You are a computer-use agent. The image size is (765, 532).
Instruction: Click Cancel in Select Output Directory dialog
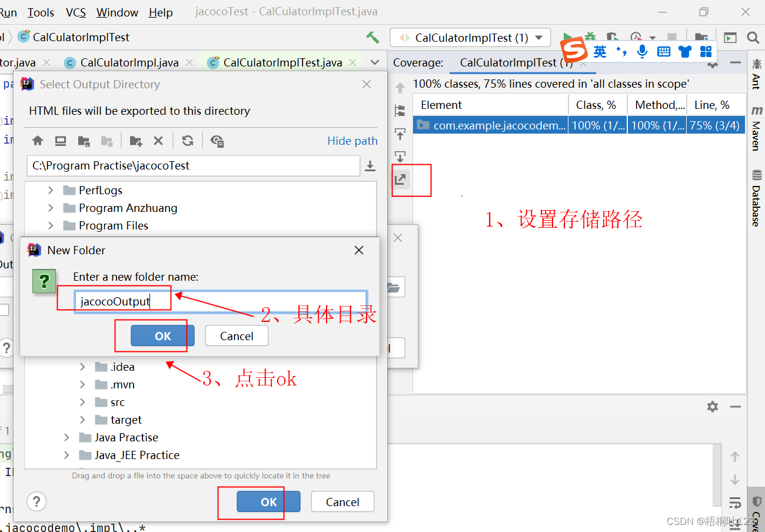point(342,502)
